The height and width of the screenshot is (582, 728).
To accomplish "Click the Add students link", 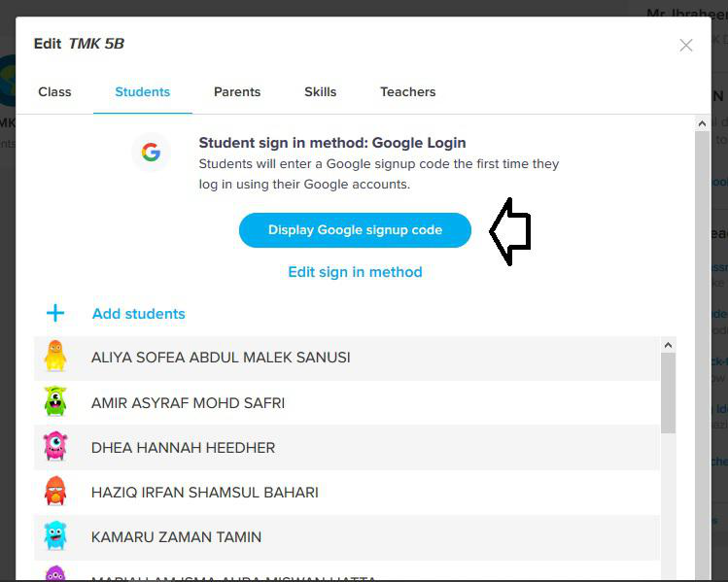I will tap(138, 314).
